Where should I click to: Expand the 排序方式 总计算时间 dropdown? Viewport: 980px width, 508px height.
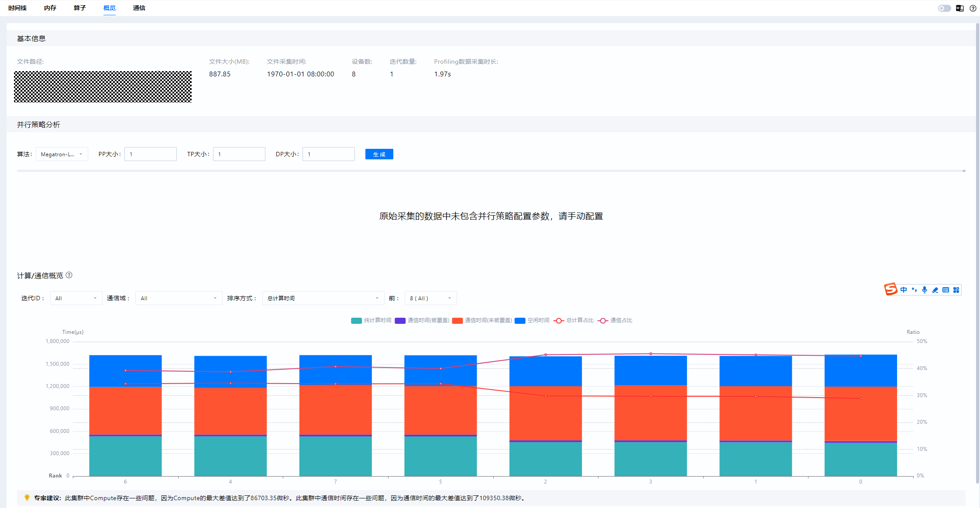tap(323, 298)
